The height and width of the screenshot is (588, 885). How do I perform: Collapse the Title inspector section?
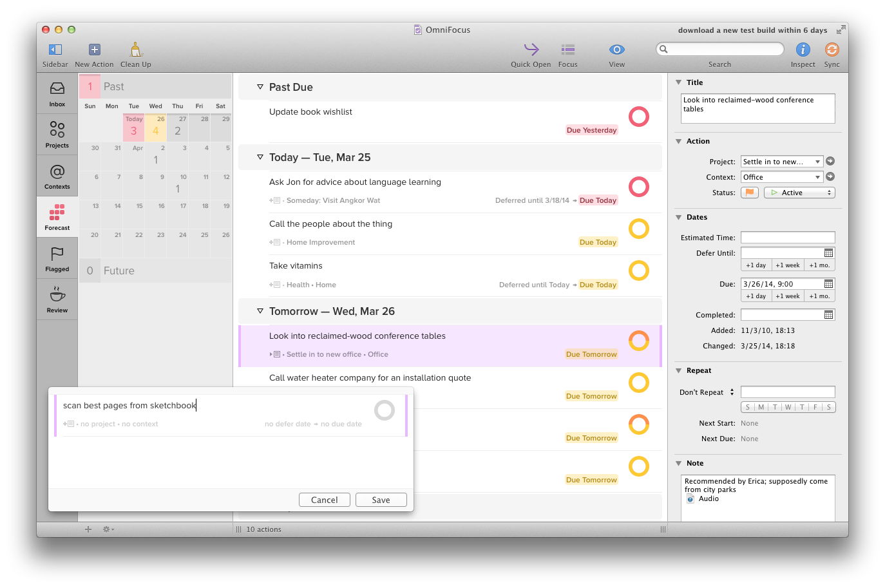coord(679,82)
